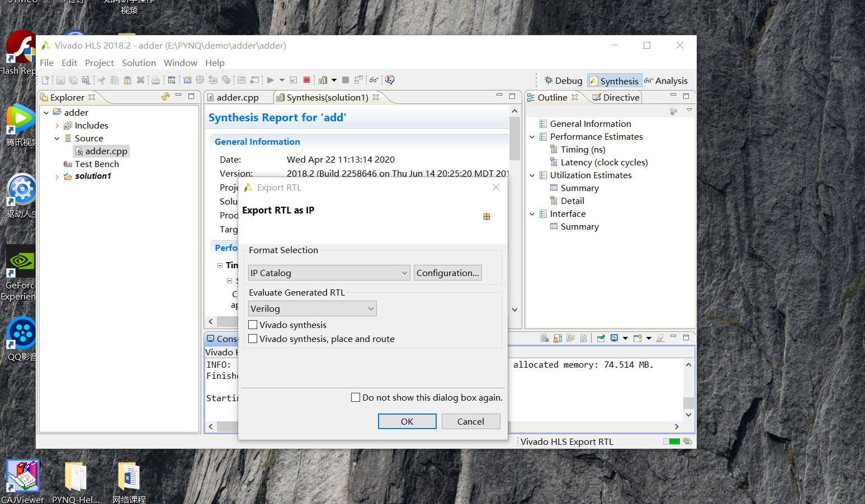The height and width of the screenshot is (504, 865).
Task: Open Configuration dialog for IP export
Action: [447, 273]
